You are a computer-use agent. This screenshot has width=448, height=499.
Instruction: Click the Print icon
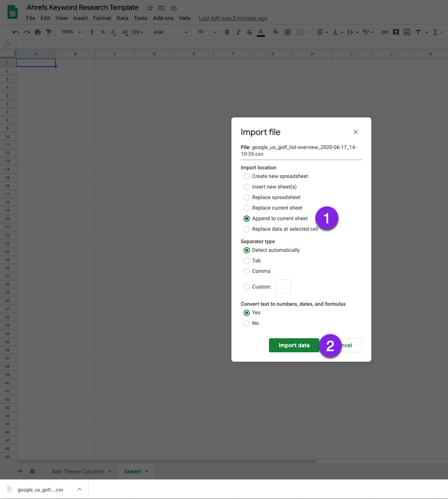[38, 32]
